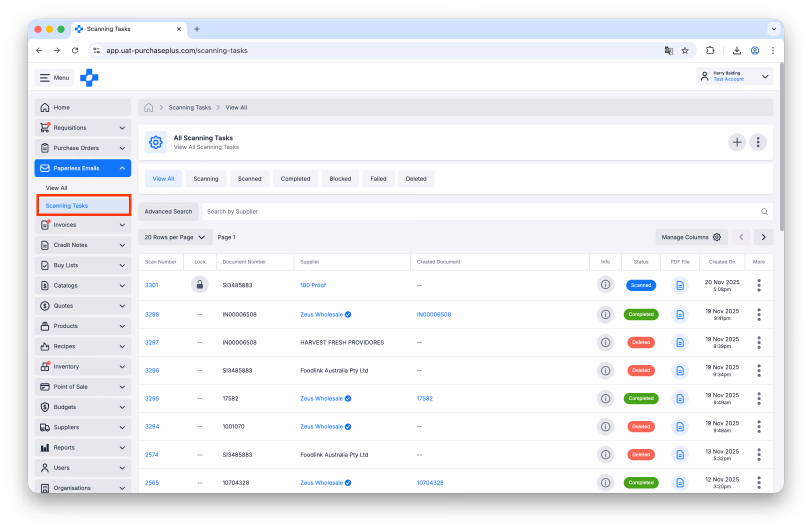Select the Deleted filter tab
This screenshot has height=530, width=812.
point(416,179)
